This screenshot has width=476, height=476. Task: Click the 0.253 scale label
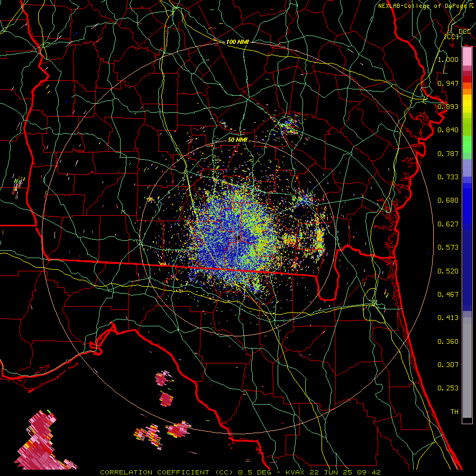(448, 388)
